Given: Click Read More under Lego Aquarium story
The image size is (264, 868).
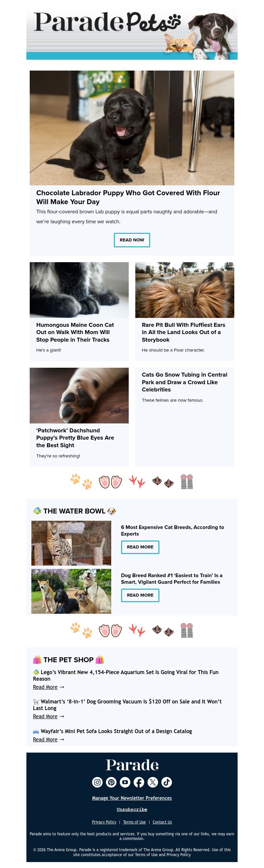Looking at the screenshot, I should 46,687.
